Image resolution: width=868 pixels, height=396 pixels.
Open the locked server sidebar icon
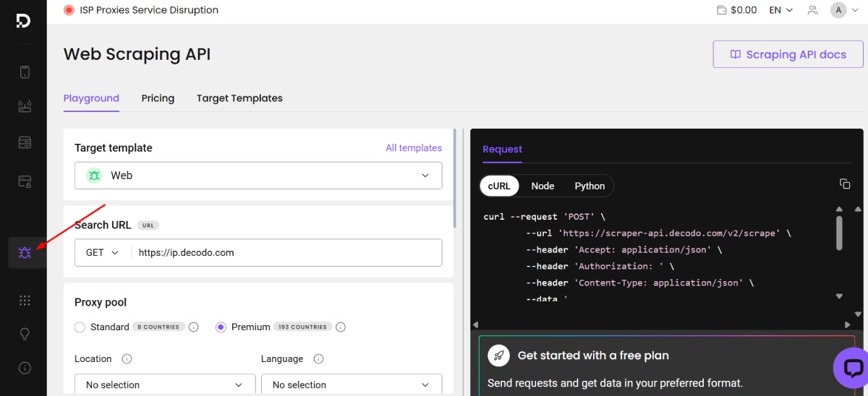pos(25,180)
